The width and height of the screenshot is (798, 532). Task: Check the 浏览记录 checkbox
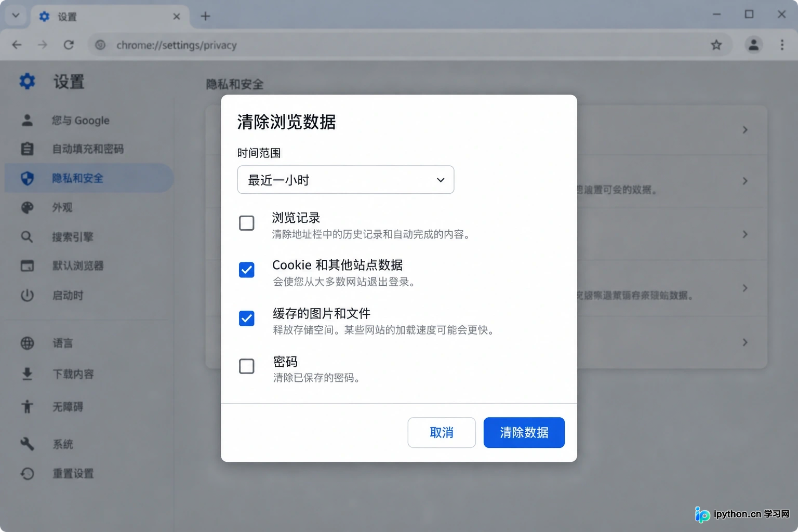coord(247,223)
